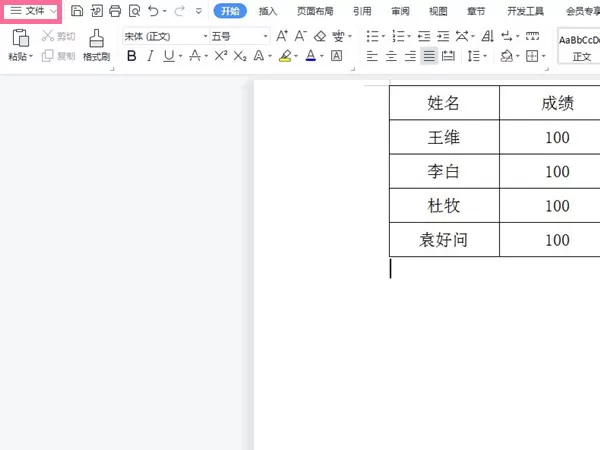The height and width of the screenshot is (450, 600).
Task: Click the Redo arrow icon
Action: click(179, 11)
